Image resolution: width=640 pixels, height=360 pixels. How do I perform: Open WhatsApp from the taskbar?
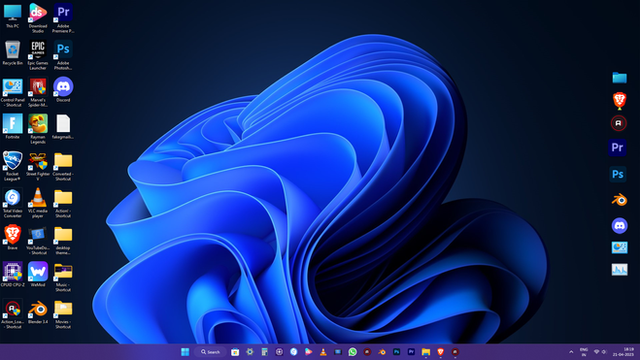pos(353,352)
